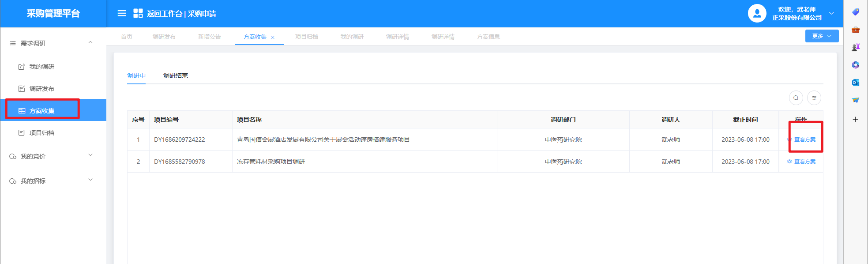Open the chess games sidebar icon
Image resolution: width=868 pixels, height=264 pixels.
[855, 47]
